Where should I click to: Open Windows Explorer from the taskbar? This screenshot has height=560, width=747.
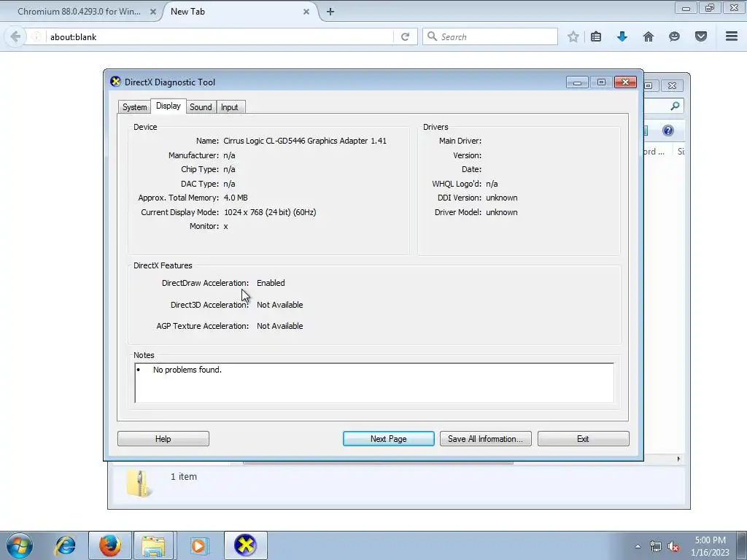click(153, 545)
